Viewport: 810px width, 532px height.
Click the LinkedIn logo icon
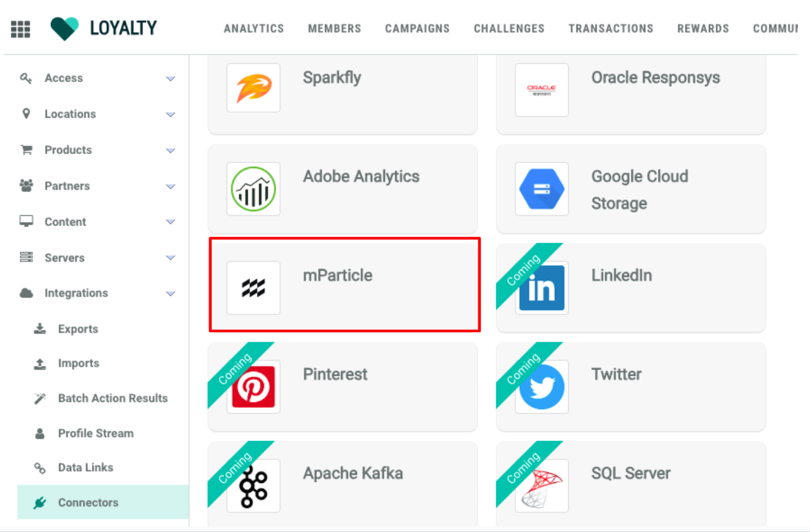(x=541, y=288)
